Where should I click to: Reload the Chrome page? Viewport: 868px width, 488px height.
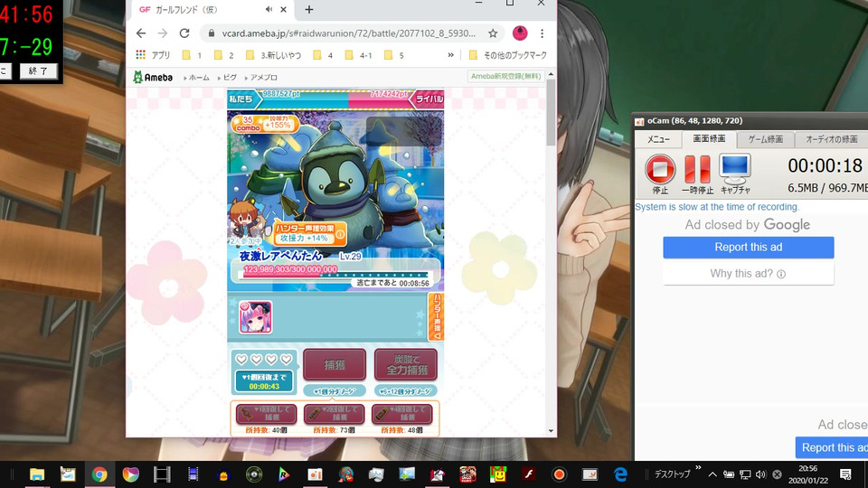click(184, 33)
